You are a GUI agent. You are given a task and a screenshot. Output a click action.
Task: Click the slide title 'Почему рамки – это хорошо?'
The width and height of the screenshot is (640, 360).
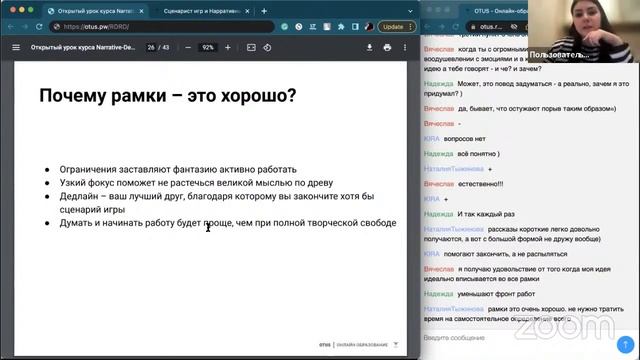point(168,96)
